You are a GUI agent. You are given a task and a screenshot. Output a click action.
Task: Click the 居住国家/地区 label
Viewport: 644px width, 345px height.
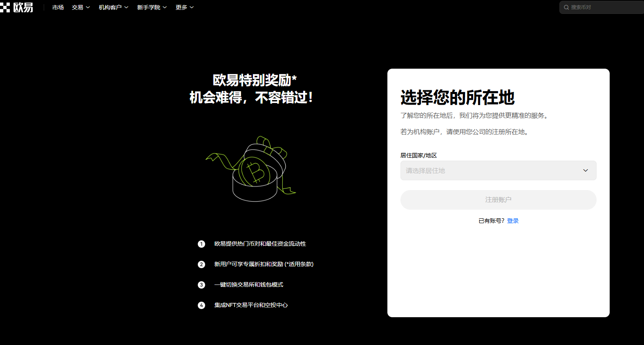(x=418, y=155)
